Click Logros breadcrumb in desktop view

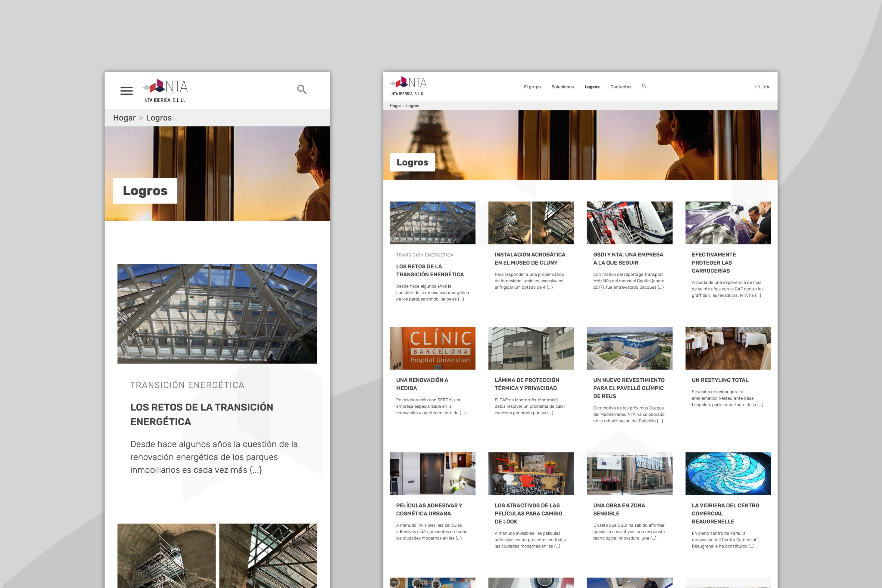[x=412, y=106]
